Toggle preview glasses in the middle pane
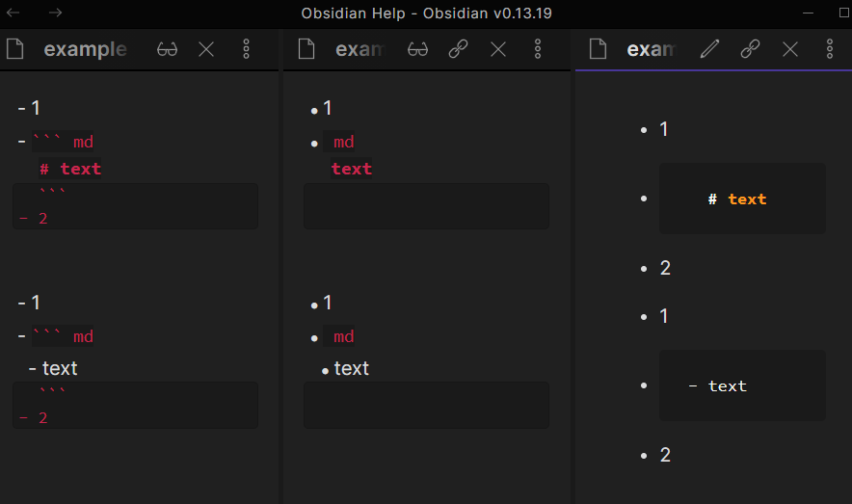This screenshot has height=504, width=852. (x=417, y=49)
